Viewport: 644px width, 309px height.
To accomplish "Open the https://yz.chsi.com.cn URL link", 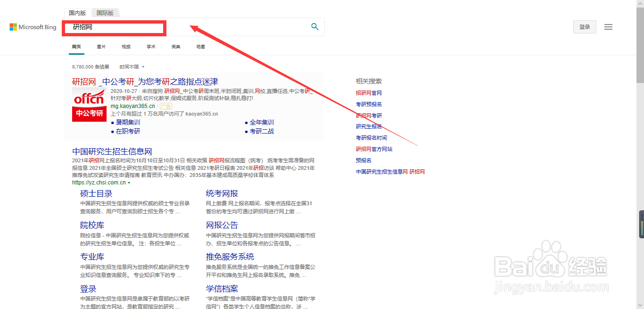I will (x=99, y=183).
